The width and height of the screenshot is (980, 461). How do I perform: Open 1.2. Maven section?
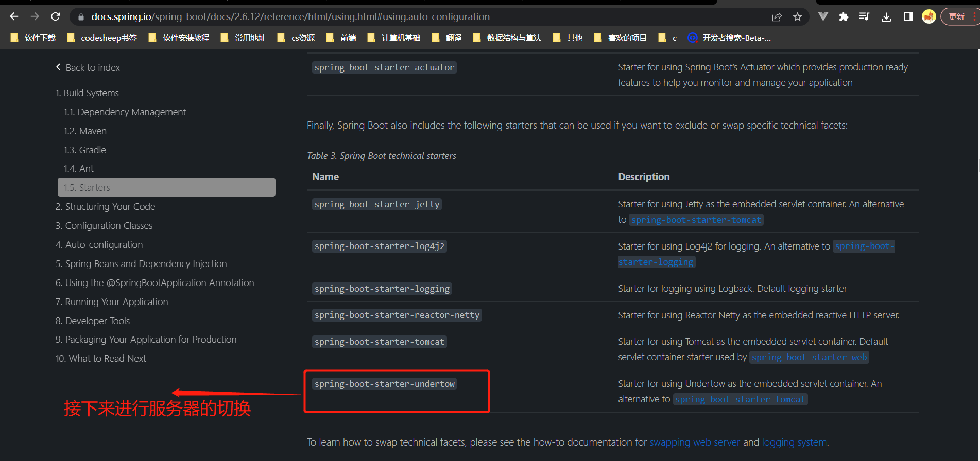coord(85,131)
